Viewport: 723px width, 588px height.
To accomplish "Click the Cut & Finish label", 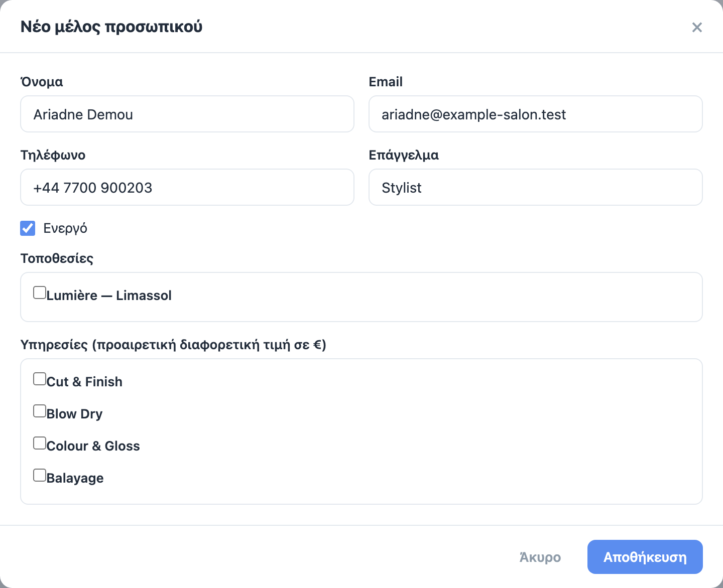I will click(84, 382).
